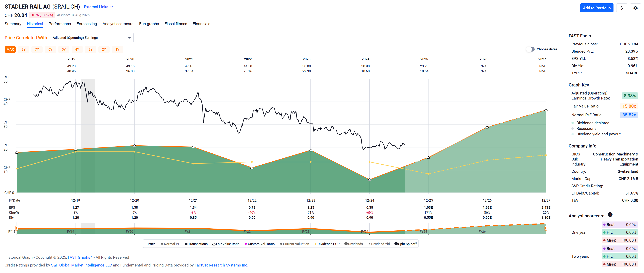Switch to the Fiscal fitness tab
Screen dimensions: 644x273
176,24
